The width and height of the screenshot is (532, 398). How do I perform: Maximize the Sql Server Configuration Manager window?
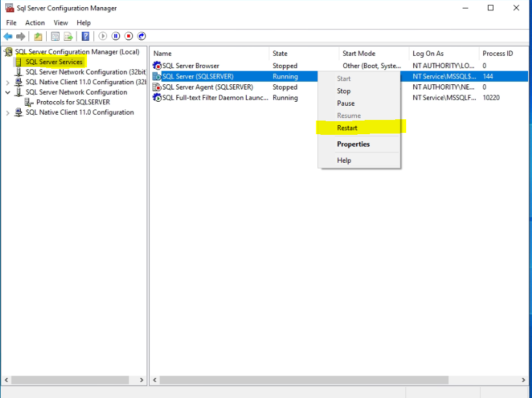[x=490, y=8]
